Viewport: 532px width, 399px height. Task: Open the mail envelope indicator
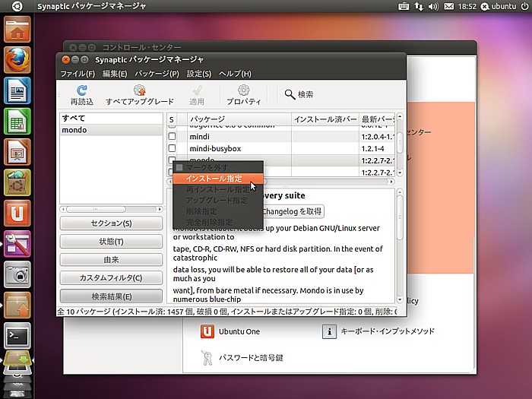[x=449, y=6]
